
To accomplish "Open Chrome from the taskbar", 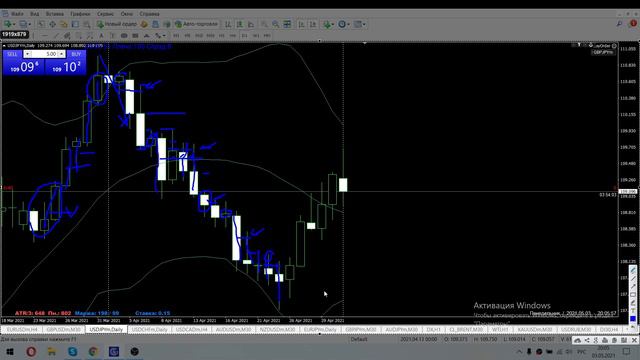I will [x=93, y=351].
